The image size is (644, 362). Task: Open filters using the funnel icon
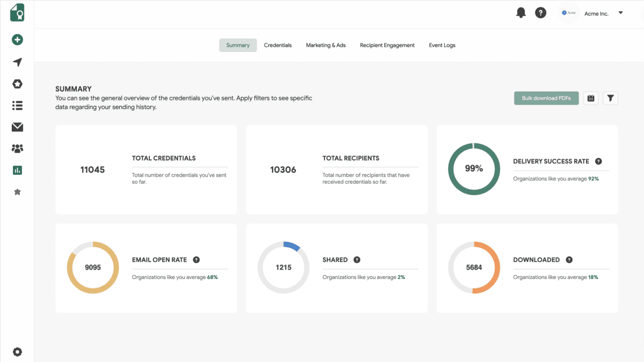610,98
